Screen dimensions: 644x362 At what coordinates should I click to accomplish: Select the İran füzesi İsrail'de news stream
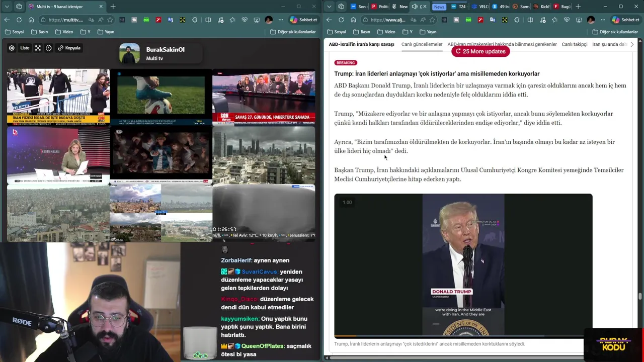[58, 97]
